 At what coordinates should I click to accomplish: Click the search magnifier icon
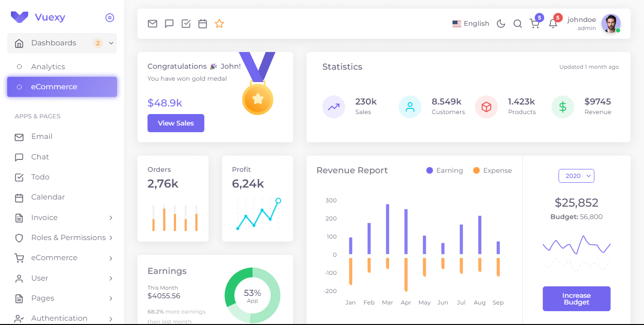point(517,23)
